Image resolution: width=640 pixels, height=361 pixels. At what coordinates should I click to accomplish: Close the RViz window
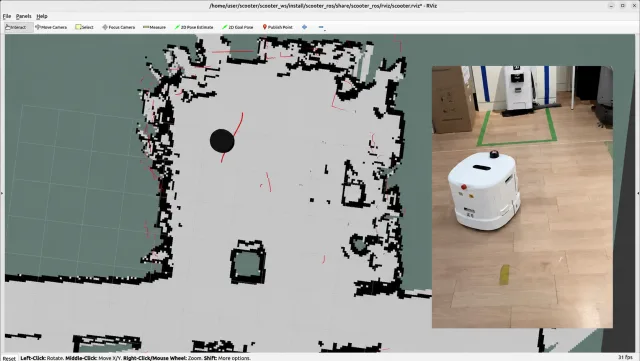tap(633, 6)
